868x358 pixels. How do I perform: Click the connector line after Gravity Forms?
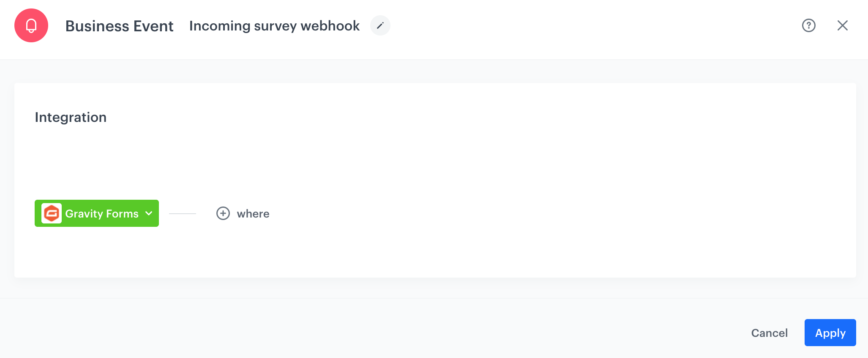[x=182, y=213]
